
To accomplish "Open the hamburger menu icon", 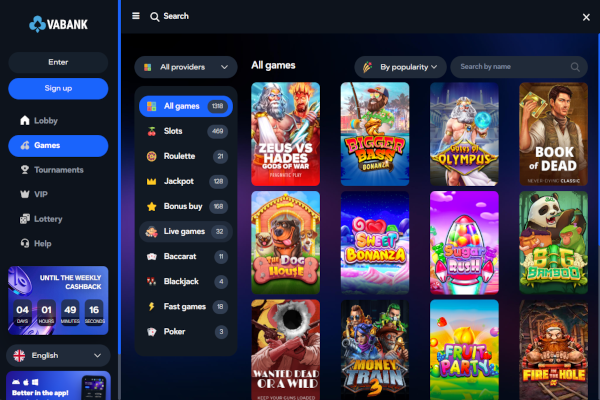I will pos(136,16).
